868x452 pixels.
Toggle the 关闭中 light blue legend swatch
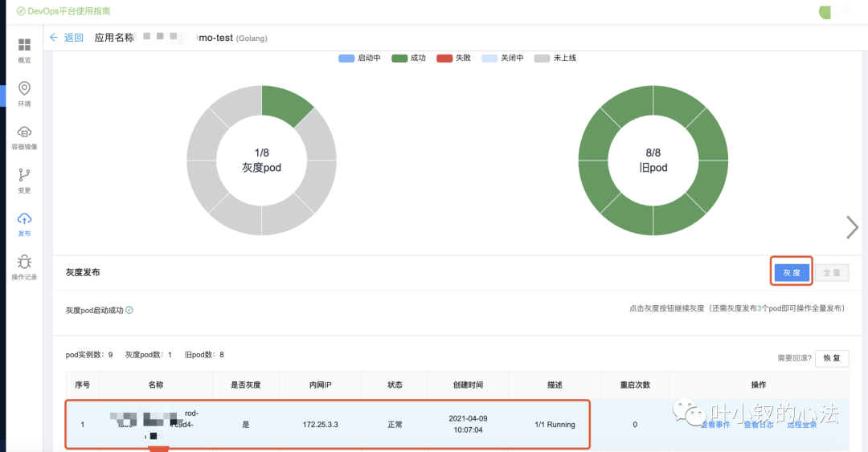[x=489, y=58]
